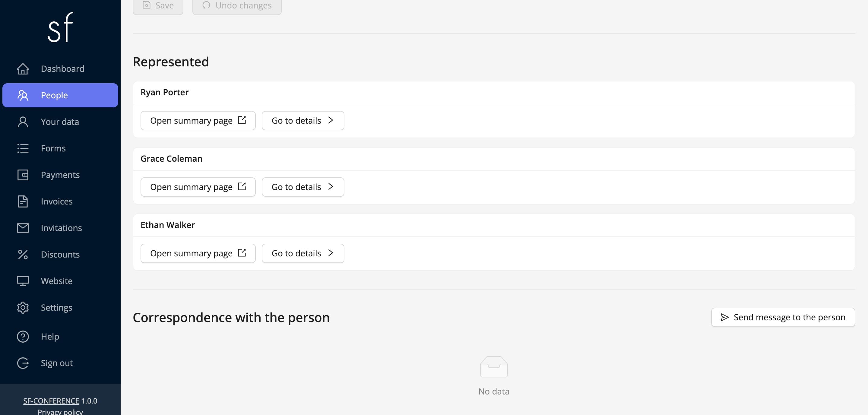Go to details of Ryan Porter
This screenshot has height=415, width=868.
(x=303, y=121)
